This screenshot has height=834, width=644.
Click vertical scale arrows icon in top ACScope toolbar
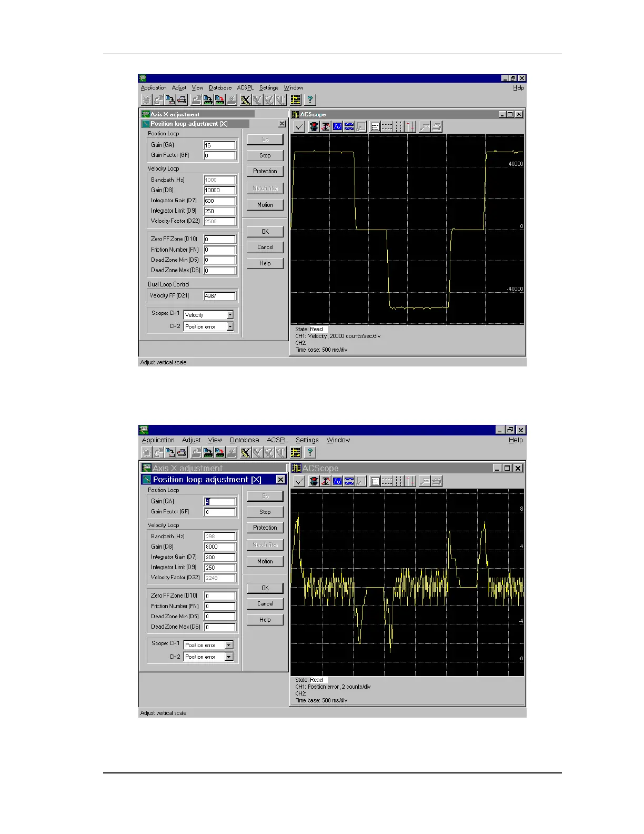[x=326, y=126]
